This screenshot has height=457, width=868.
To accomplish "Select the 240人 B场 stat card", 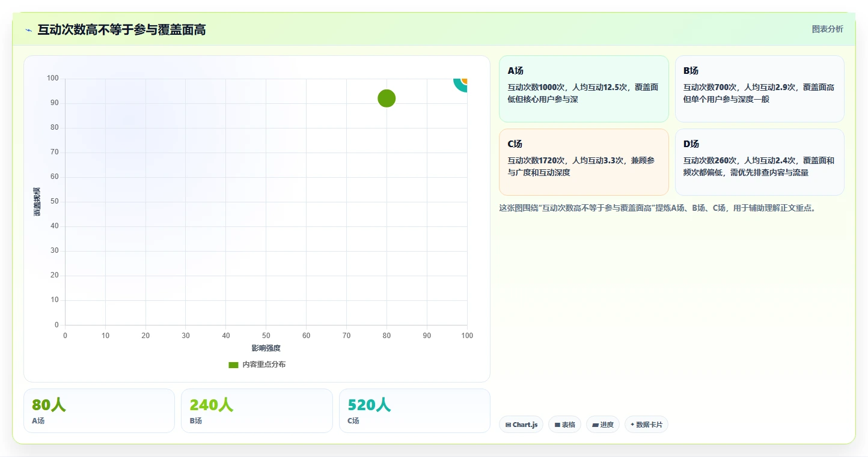I will 257,411.
